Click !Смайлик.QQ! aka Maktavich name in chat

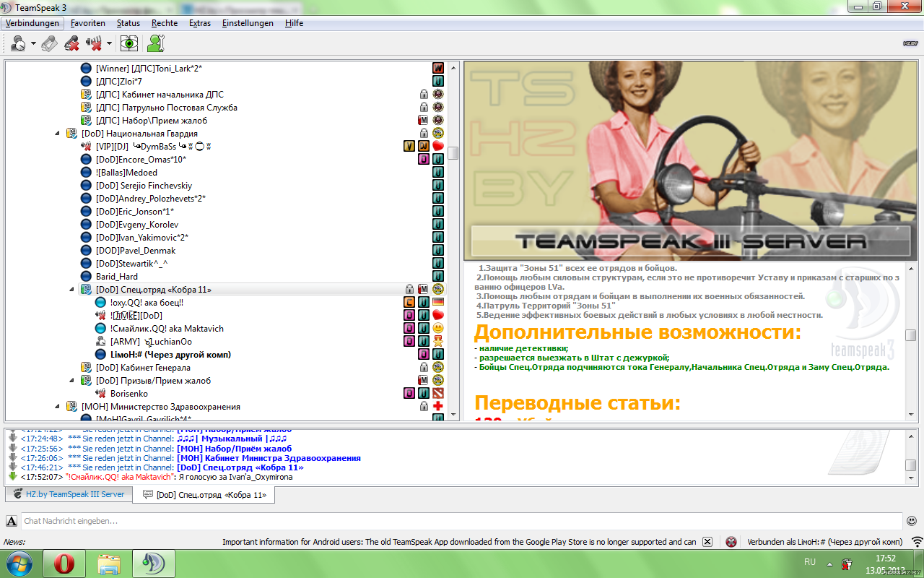tap(121, 477)
